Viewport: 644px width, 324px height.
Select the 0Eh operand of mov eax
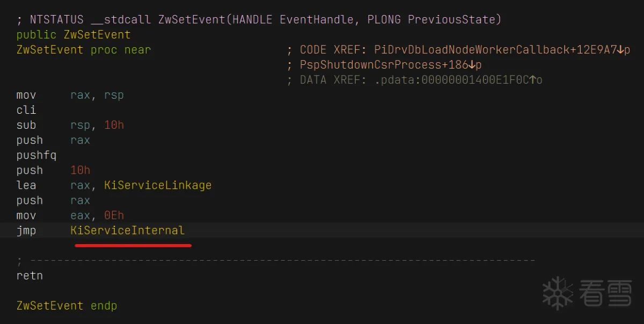[x=114, y=216]
